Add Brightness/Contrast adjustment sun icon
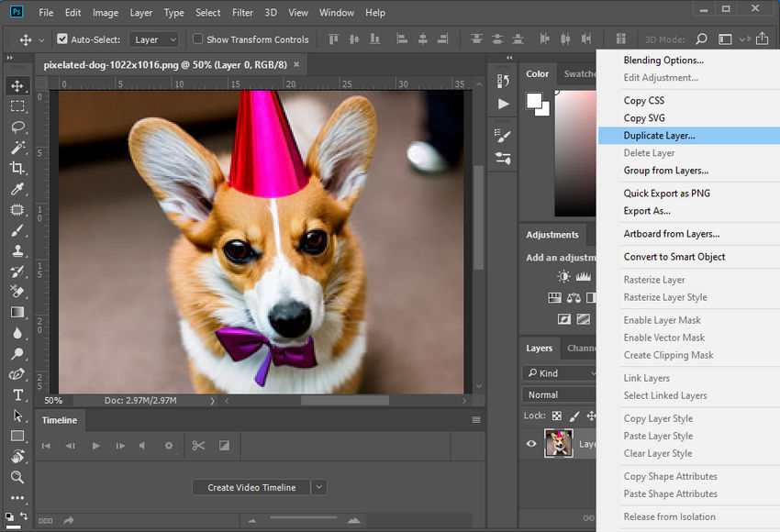780x532 pixels. (x=563, y=276)
